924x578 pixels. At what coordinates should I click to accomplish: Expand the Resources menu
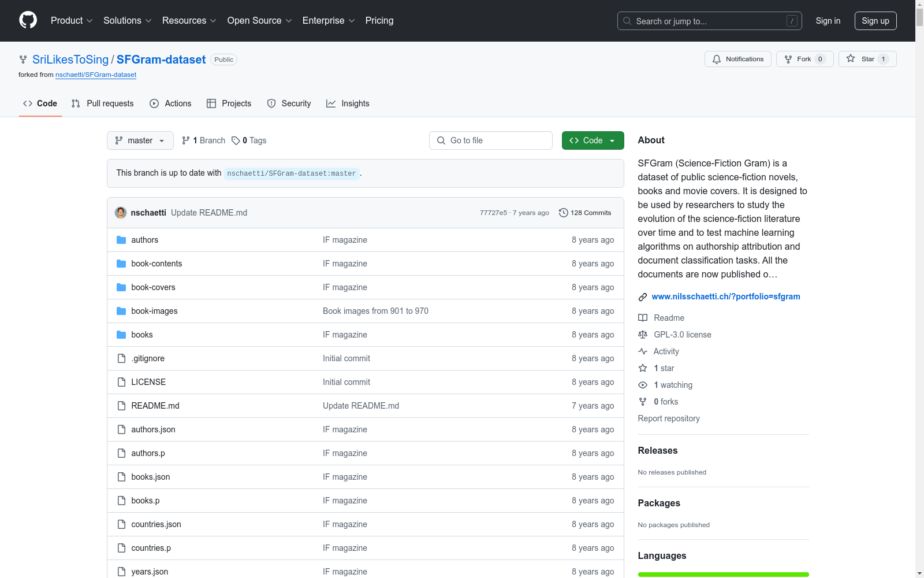(189, 20)
